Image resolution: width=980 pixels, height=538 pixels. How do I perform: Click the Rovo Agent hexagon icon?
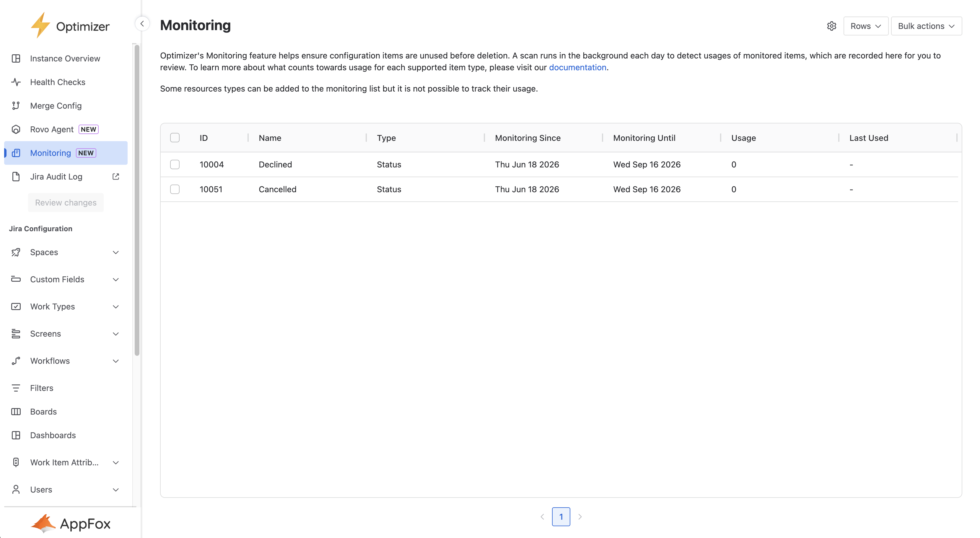[16, 129]
